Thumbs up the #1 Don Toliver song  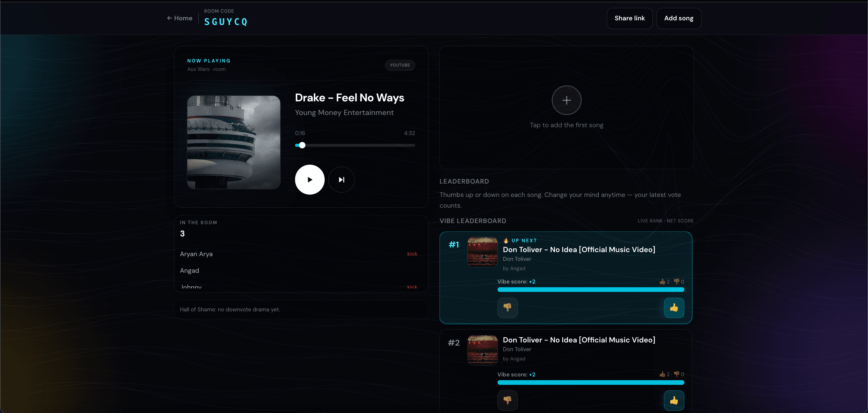tap(674, 308)
